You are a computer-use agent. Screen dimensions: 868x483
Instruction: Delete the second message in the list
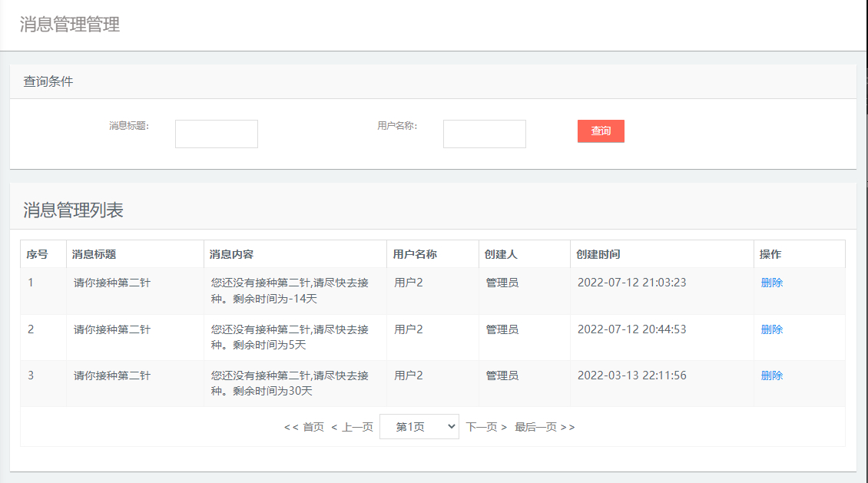(770, 329)
